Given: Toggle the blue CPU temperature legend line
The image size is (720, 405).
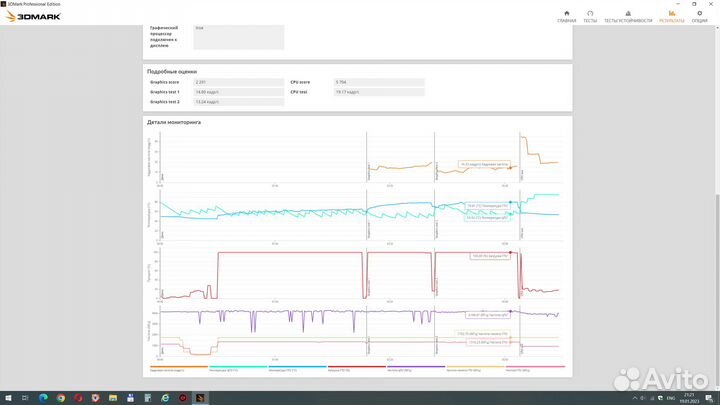Looking at the screenshot, I should click(297, 368).
